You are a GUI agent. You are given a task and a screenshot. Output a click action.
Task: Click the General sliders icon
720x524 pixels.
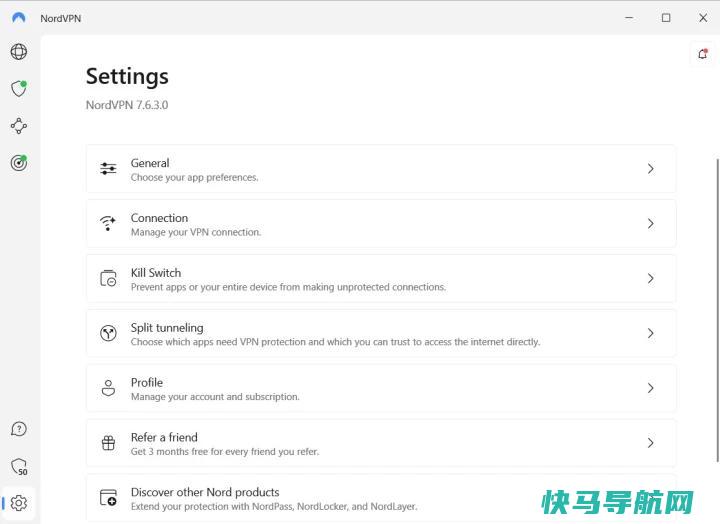[108, 169]
